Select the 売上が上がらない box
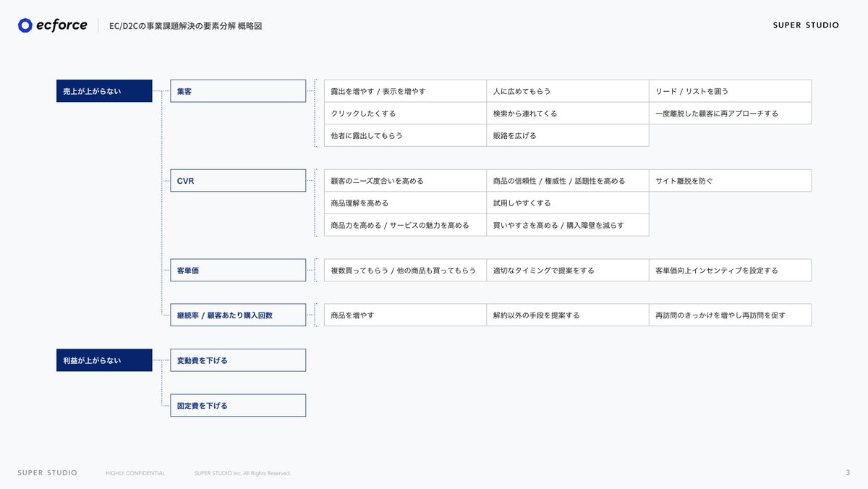Screen dimensions: 868x489 104,91
